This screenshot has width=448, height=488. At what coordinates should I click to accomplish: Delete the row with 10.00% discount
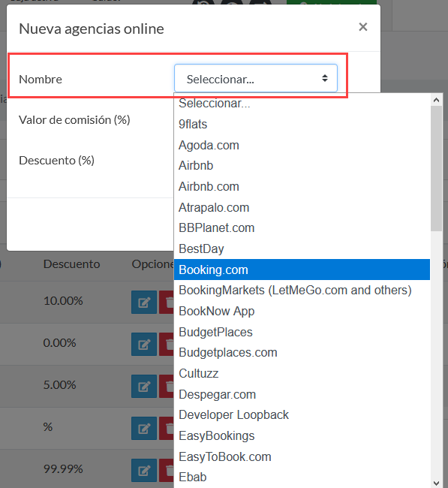coord(167,303)
